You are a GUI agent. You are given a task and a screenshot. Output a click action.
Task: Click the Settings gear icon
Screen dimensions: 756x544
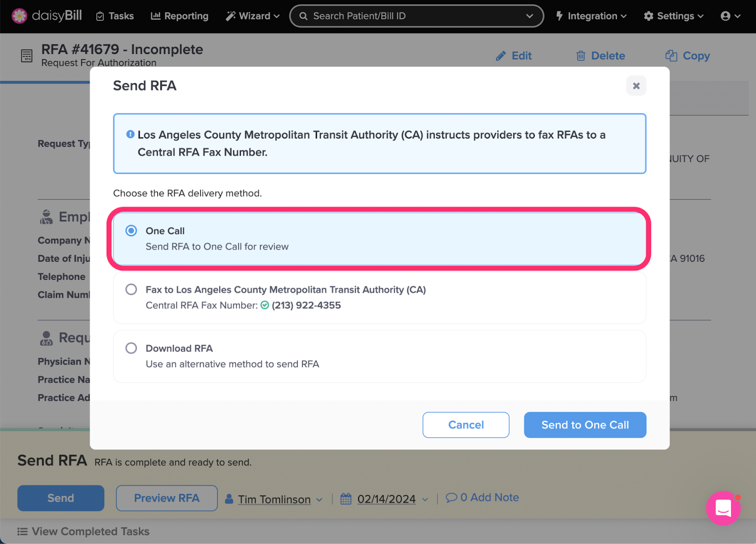coord(649,16)
